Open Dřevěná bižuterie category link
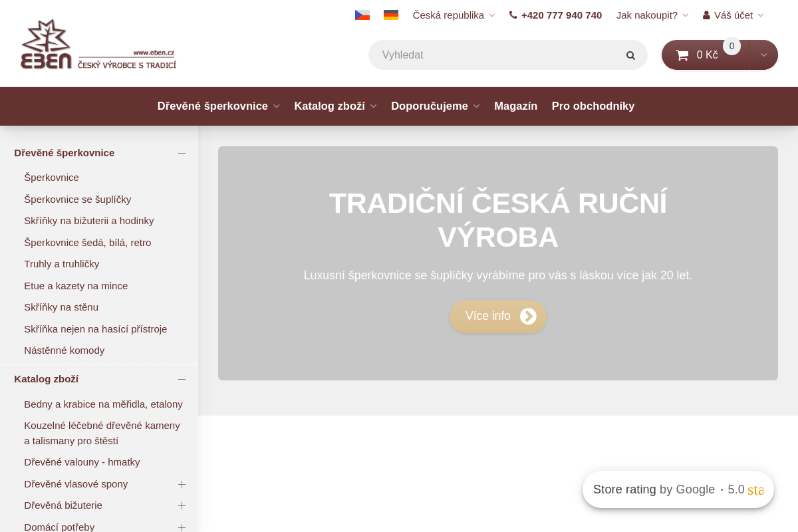 coord(63,505)
